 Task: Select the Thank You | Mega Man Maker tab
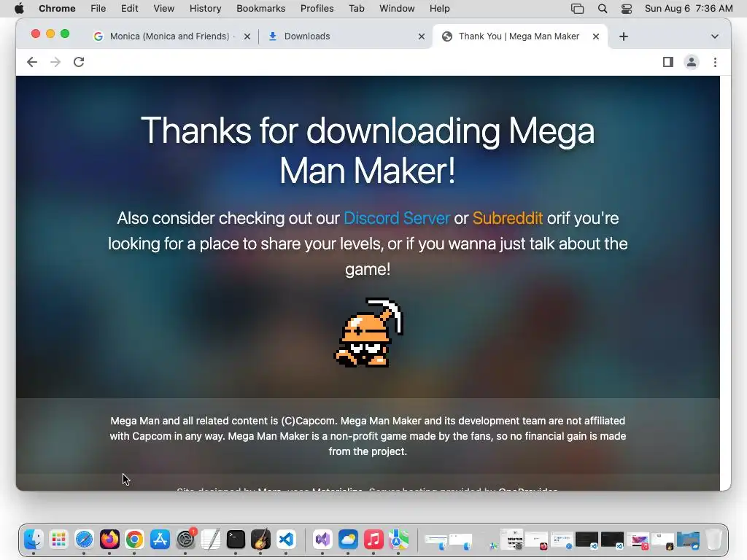(519, 36)
